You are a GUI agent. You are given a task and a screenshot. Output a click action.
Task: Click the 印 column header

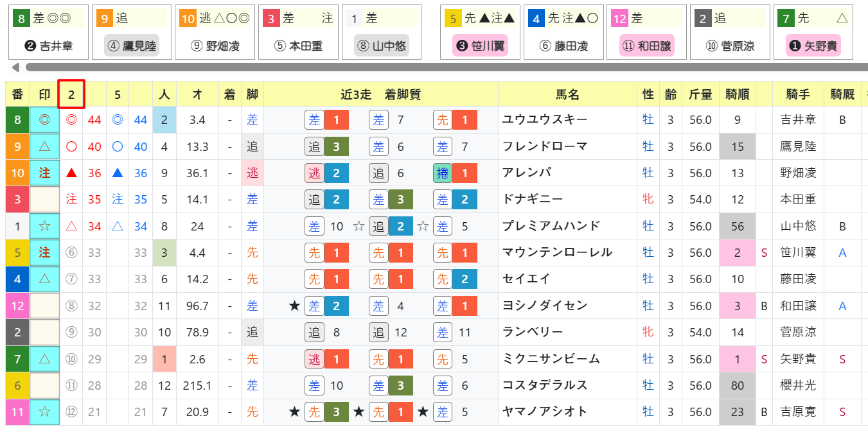[44, 94]
